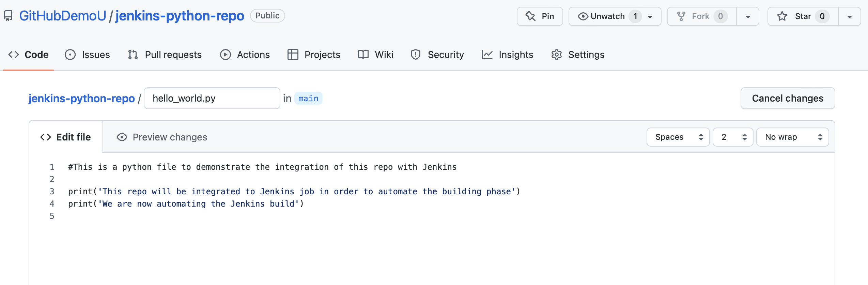Click line number 2 in gutter
Screen dimensions: 868x285
pos(52,179)
